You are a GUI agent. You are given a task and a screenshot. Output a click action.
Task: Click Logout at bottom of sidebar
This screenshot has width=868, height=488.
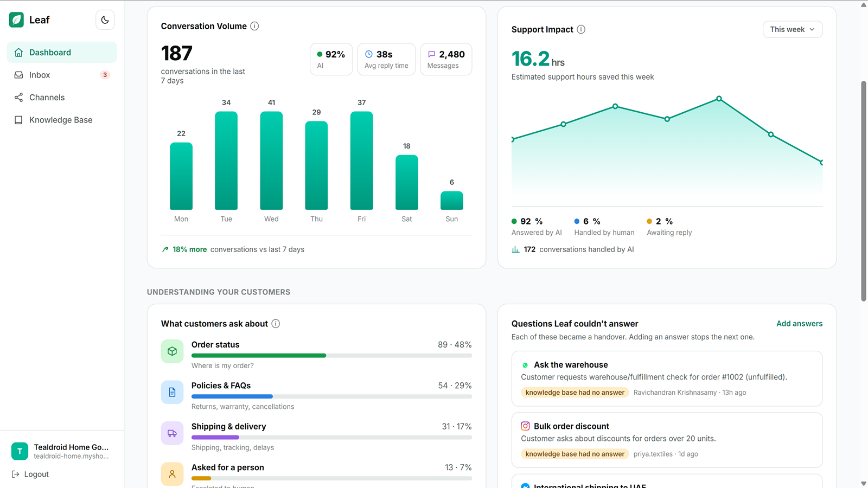tap(30, 474)
